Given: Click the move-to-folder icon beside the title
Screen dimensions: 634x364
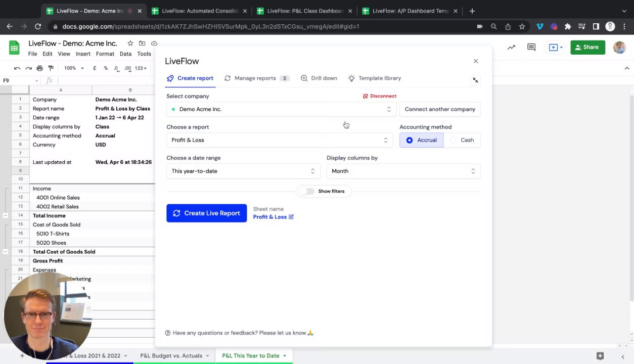Looking at the screenshot, I should pyautogui.click(x=142, y=43).
